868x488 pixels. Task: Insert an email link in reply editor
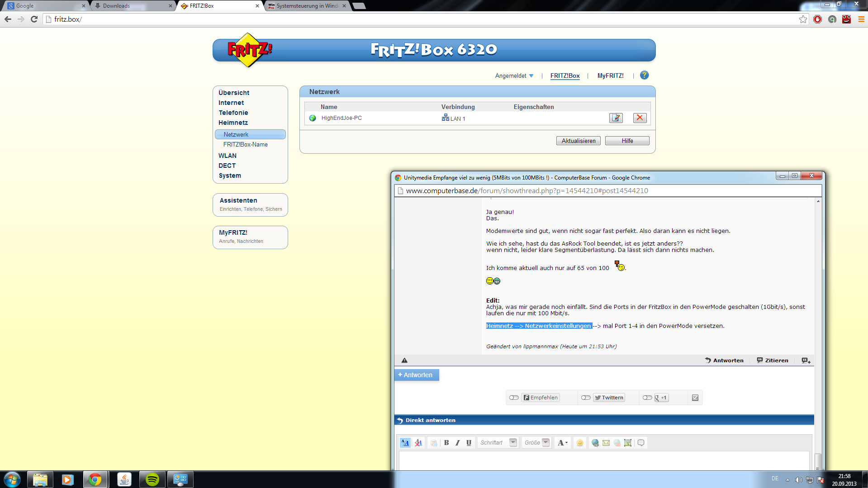click(x=606, y=443)
